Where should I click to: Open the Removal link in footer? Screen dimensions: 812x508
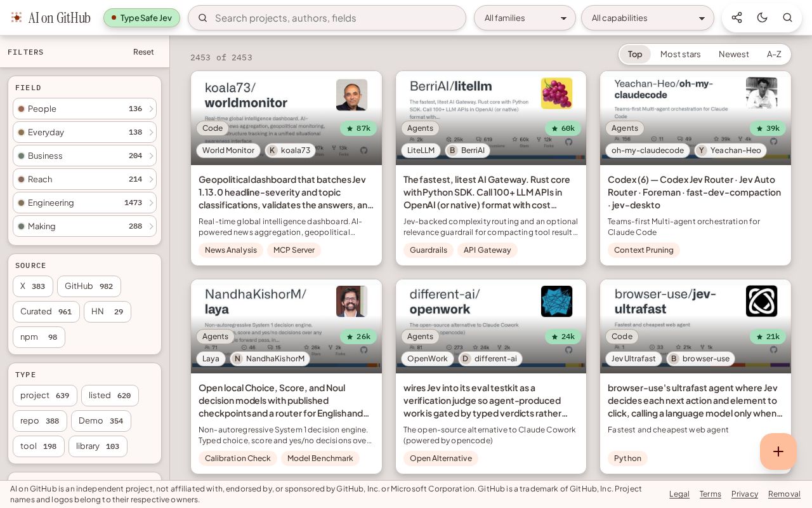784,494
